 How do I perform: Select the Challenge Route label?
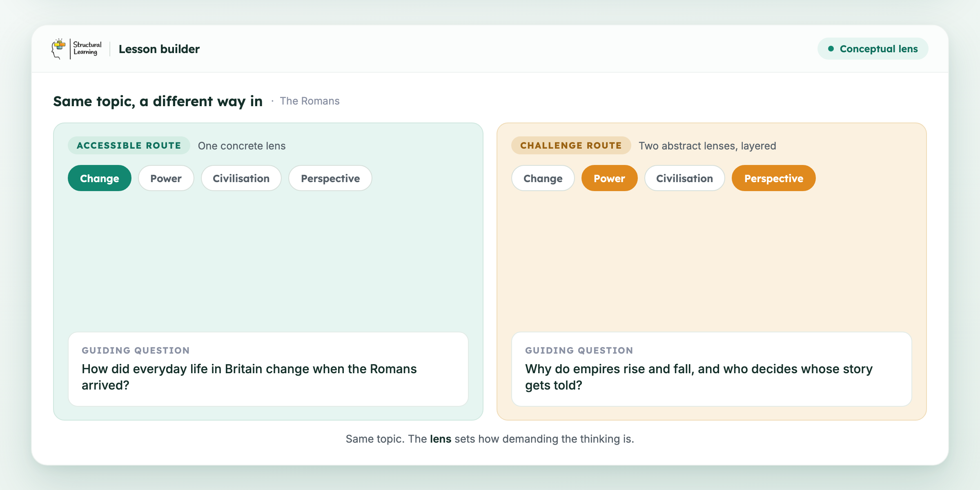[x=571, y=146]
